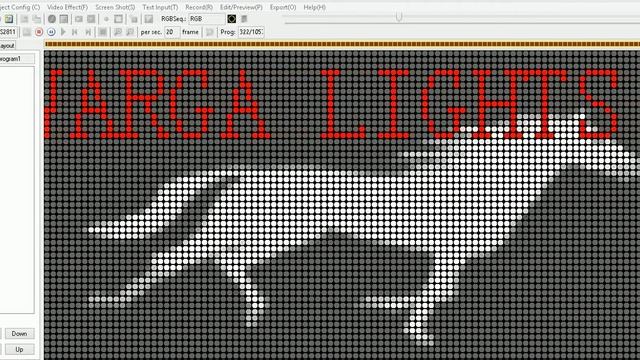Click the S2811 field on the left
Screen dimensions: 640x360
9,32
